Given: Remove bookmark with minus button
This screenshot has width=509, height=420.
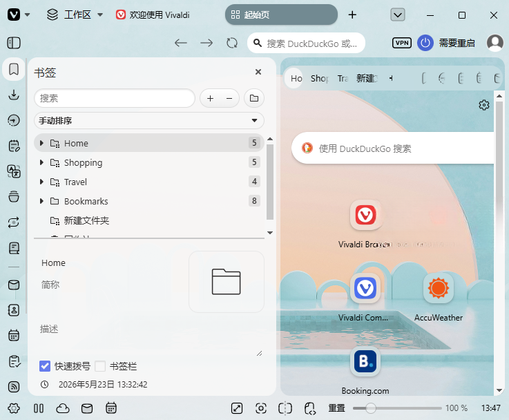Looking at the screenshot, I should 229,98.
